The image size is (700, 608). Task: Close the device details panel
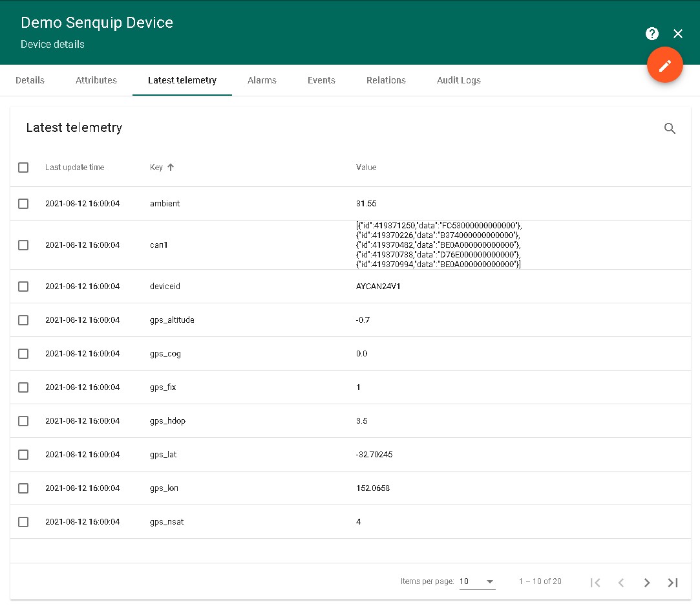click(678, 34)
